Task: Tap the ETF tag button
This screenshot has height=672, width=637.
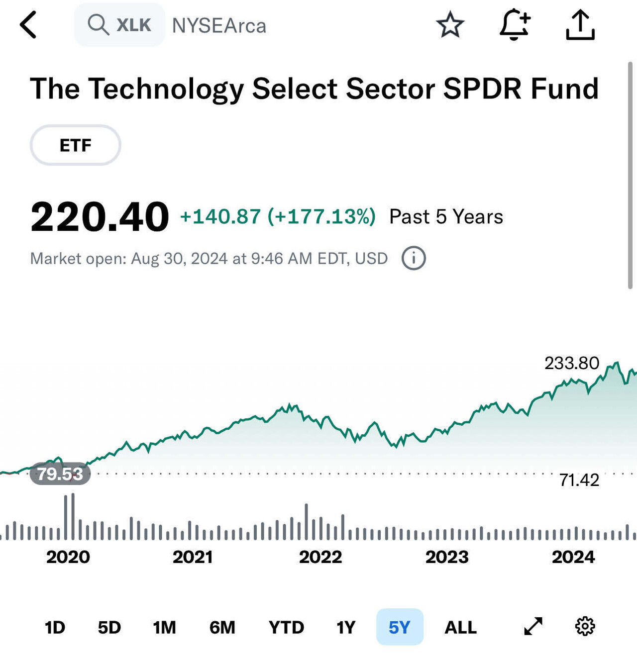Action: point(76,145)
